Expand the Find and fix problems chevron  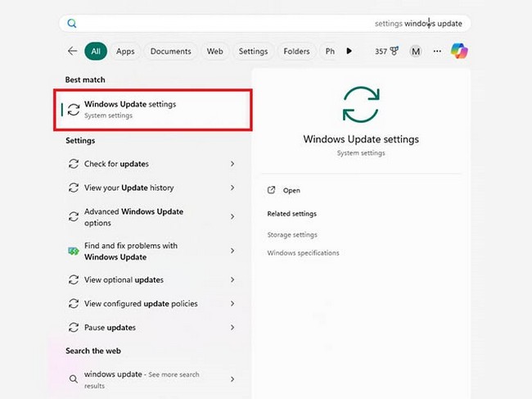[232, 251]
